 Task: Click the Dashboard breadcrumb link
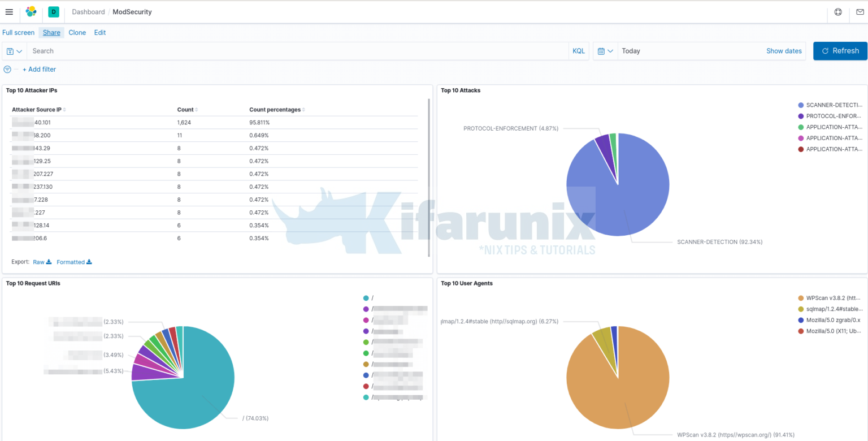(88, 11)
